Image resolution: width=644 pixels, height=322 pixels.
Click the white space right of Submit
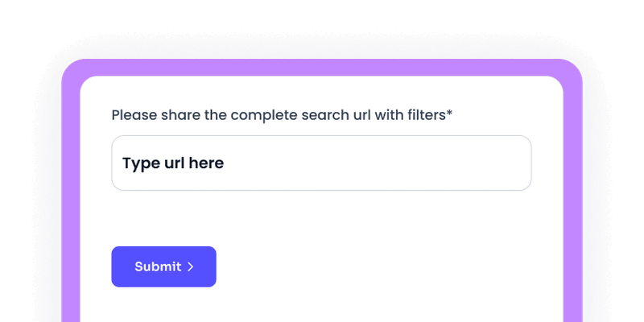[362, 266]
